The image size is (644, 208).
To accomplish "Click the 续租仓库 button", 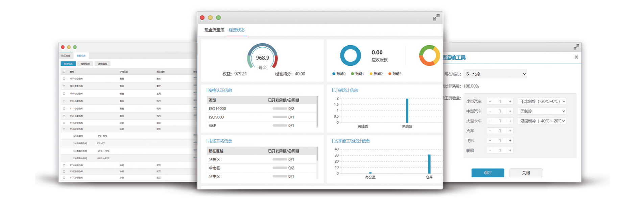I will pyautogui.click(x=85, y=64).
